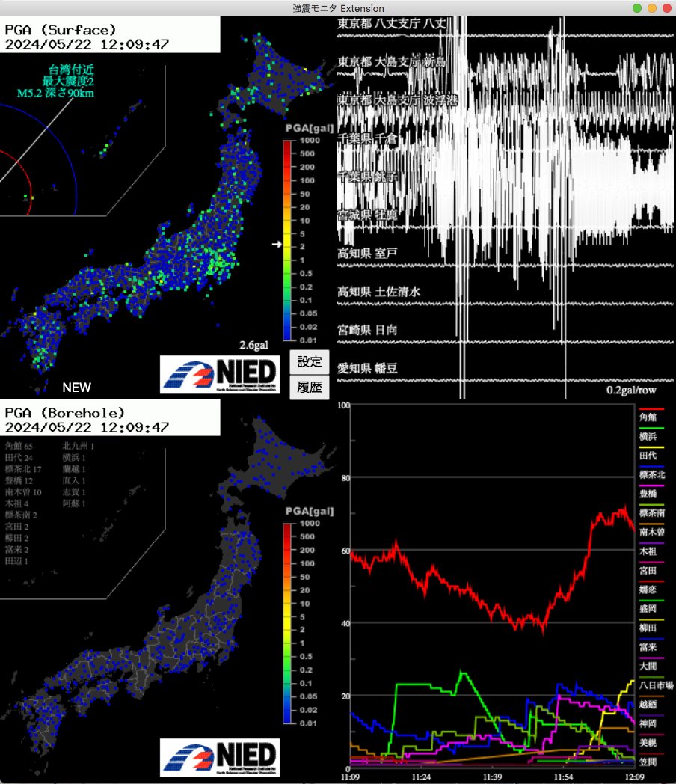Click the NIED logo in the Surface panel

(221, 373)
